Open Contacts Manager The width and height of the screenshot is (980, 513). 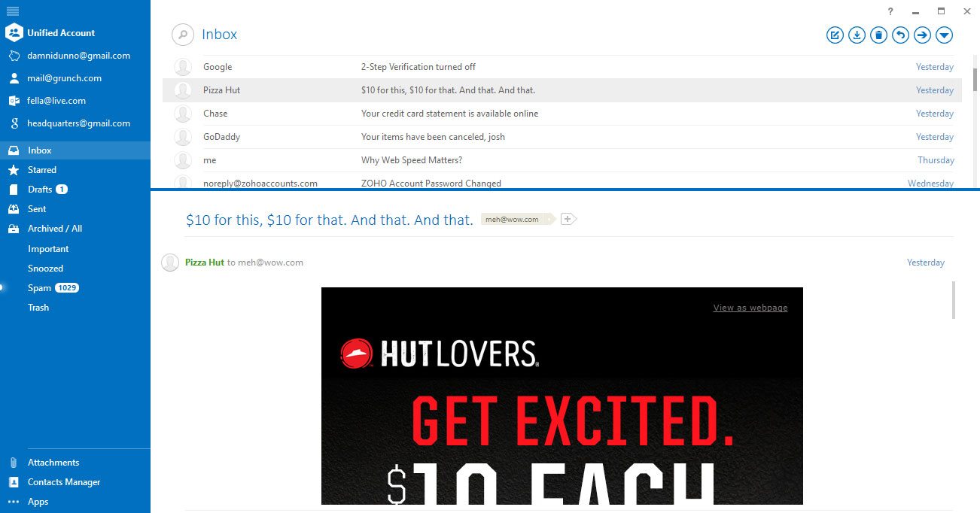(63, 482)
